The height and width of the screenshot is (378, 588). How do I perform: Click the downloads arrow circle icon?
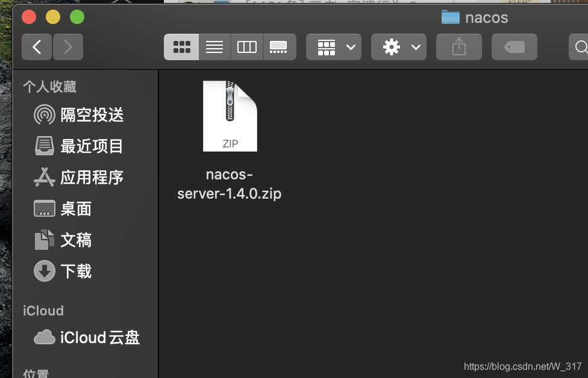44,271
